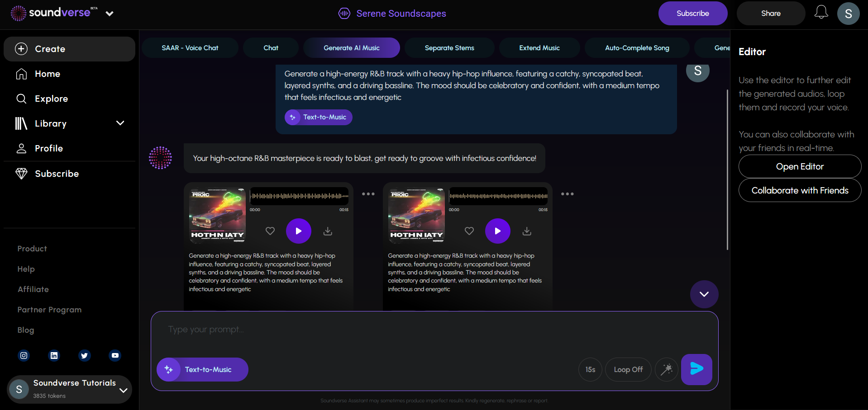Like the first generated track
The width and height of the screenshot is (868, 410).
click(270, 231)
